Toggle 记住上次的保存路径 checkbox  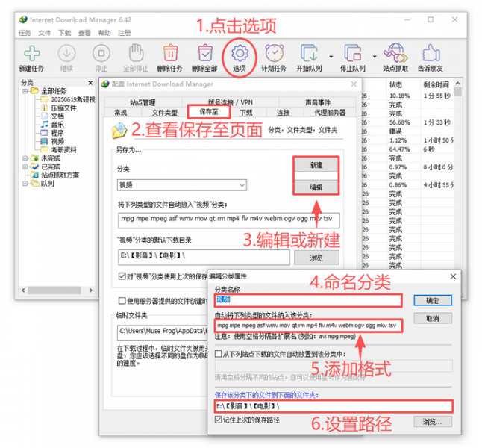tap(219, 420)
